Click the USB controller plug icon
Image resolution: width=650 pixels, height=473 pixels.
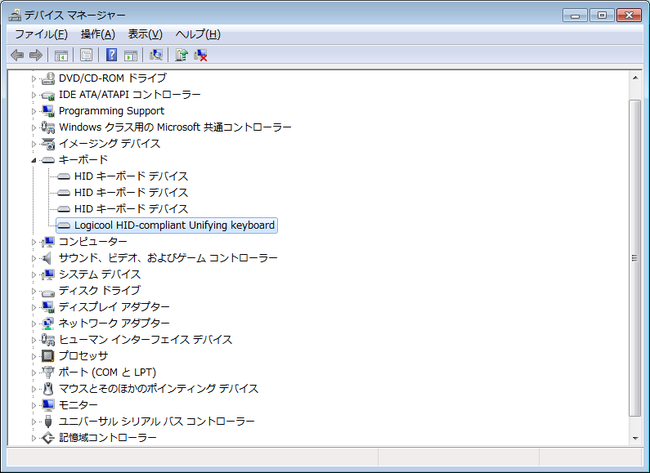click(x=48, y=421)
